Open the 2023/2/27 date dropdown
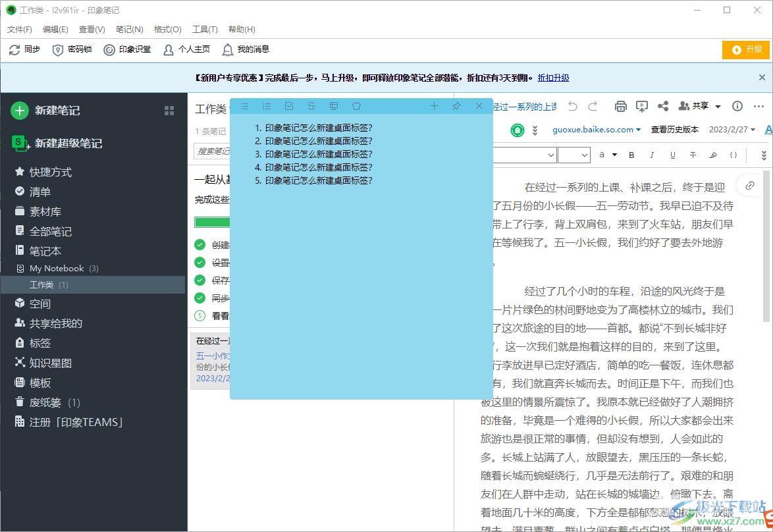 [732, 130]
